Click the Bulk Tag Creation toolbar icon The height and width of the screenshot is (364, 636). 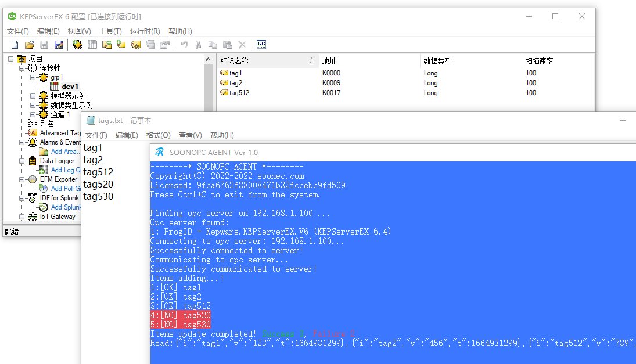[136, 45]
